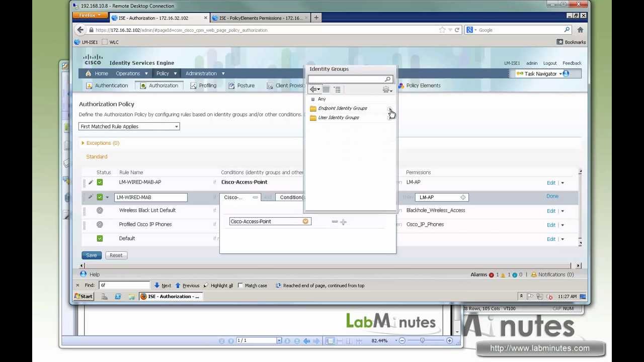Click the plus selector in LM-AP permissions field
The height and width of the screenshot is (362, 644).
(463, 197)
